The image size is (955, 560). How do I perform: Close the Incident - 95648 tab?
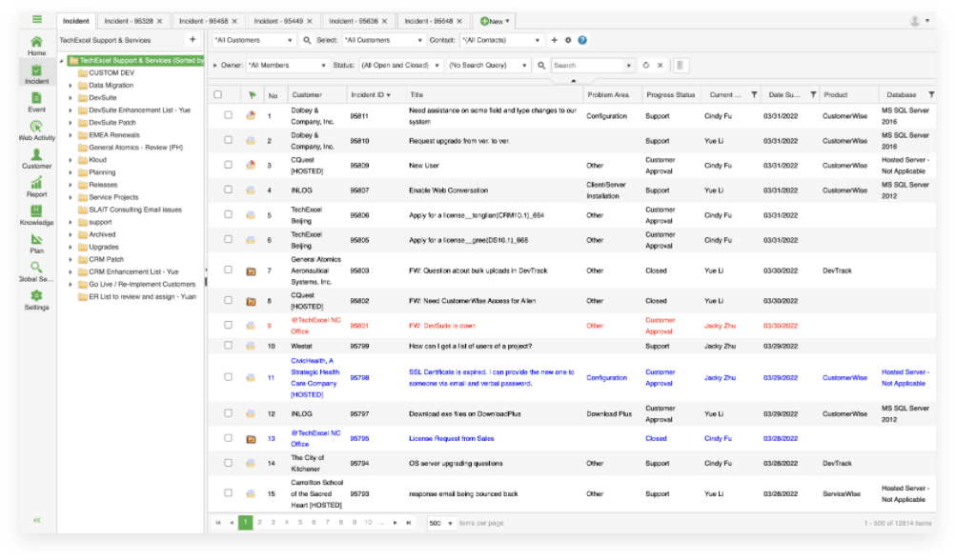(459, 21)
